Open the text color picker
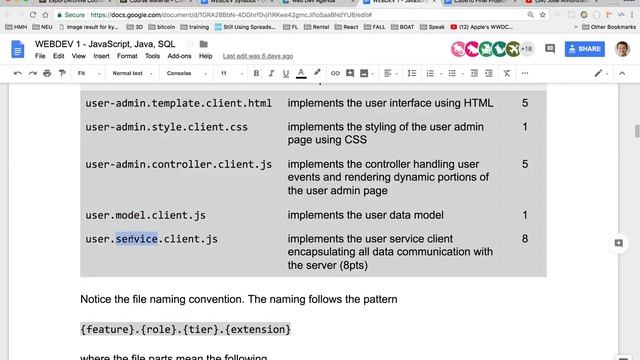This screenshot has height=360, width=640. [301, 73]
